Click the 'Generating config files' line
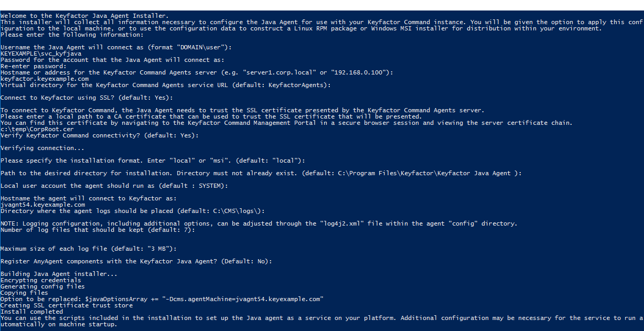 (x=43, y=286)
